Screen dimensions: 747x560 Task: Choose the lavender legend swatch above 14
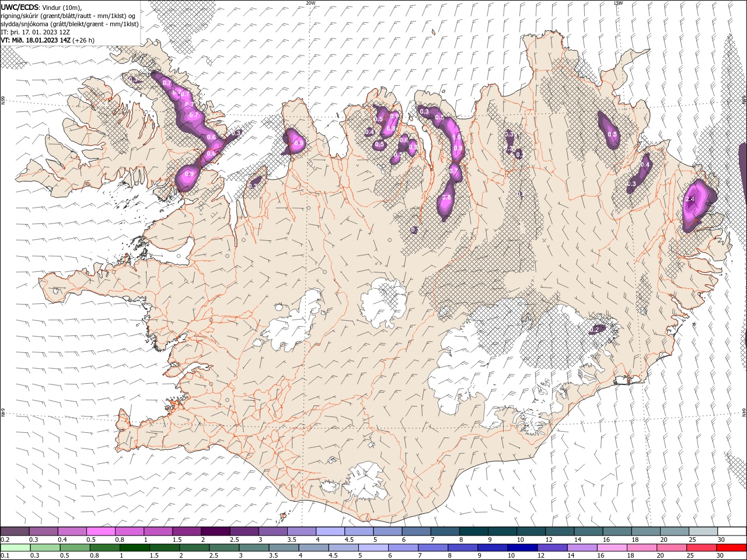point(582,547)
